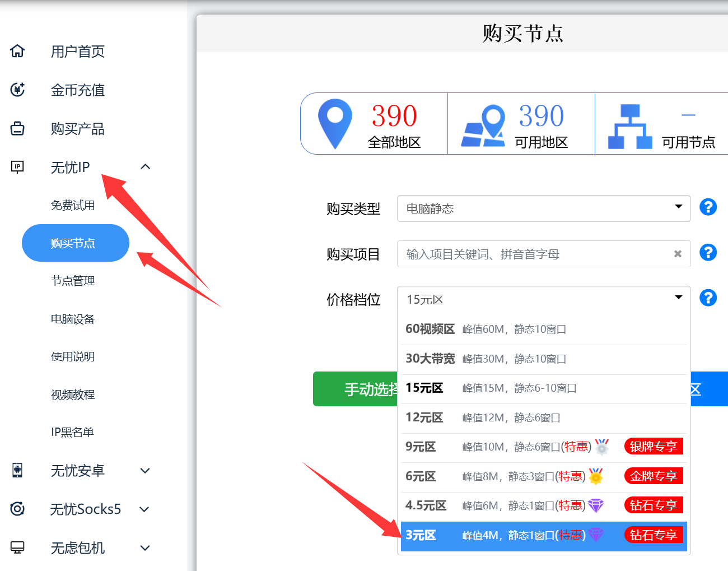
Task: Open the 购买类型 dropdown showing 电脑静态
Action: tap(543, 208)
